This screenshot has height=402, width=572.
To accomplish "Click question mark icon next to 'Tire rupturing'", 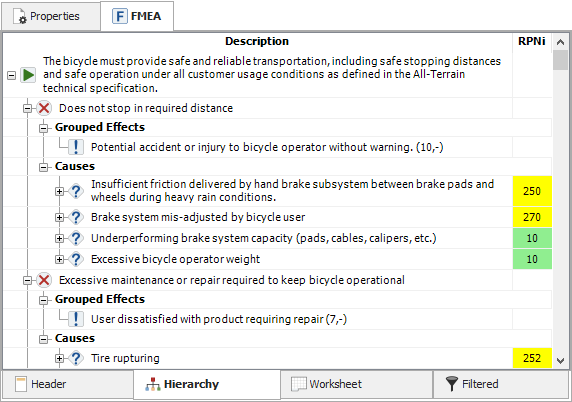I will 76,358.
